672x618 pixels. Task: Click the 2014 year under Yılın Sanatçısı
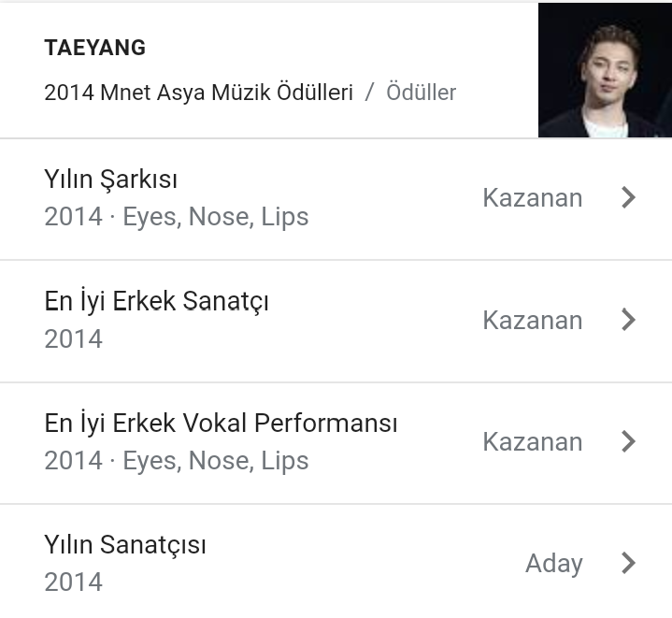[73, 582]
